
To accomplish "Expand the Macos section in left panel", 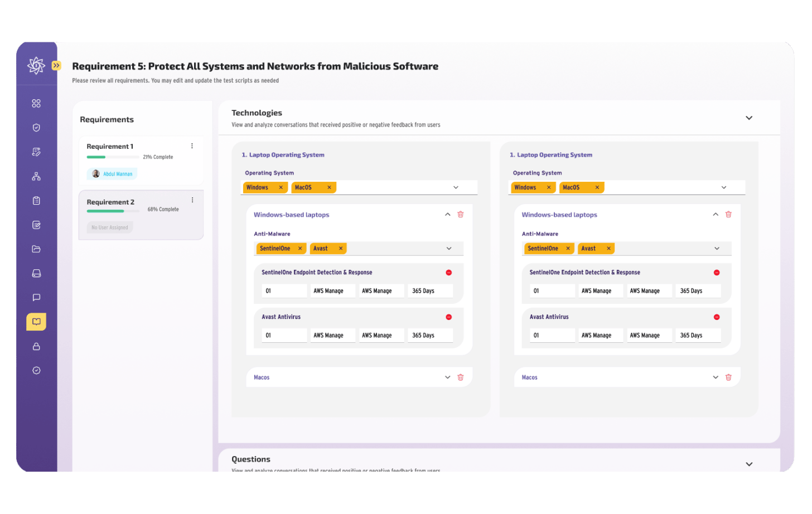I will click(x=447, y=377).
